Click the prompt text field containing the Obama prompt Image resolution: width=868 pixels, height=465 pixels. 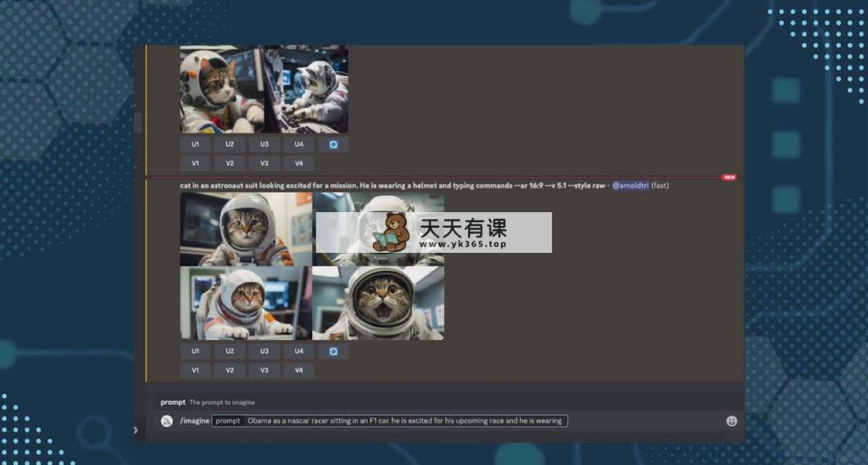405,421
